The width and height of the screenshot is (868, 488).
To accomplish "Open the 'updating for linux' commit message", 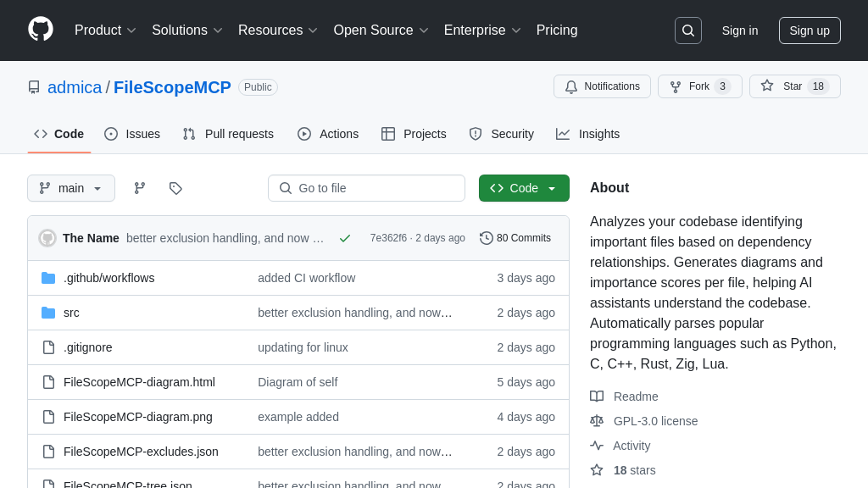I will point(303,347).
